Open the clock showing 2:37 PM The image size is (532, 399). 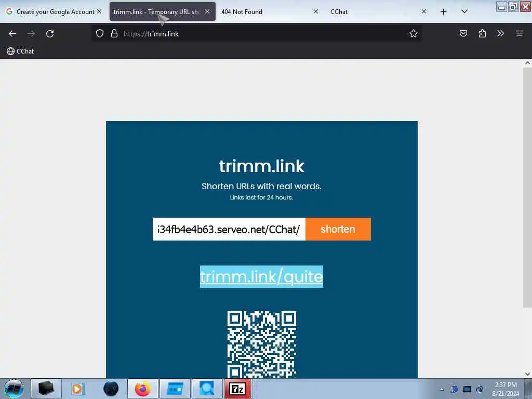(x=506, y=389)
